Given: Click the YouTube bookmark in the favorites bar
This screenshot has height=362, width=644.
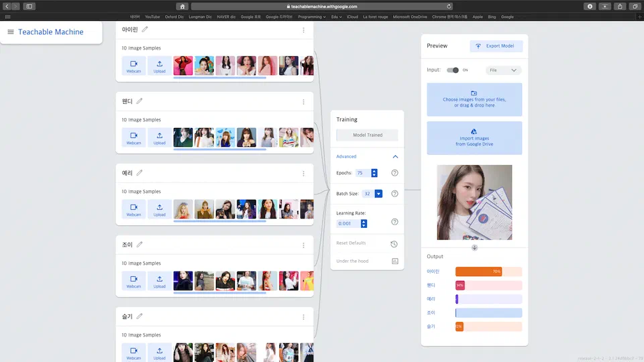Looking at the screenshot, I should [x=152, y=17].
